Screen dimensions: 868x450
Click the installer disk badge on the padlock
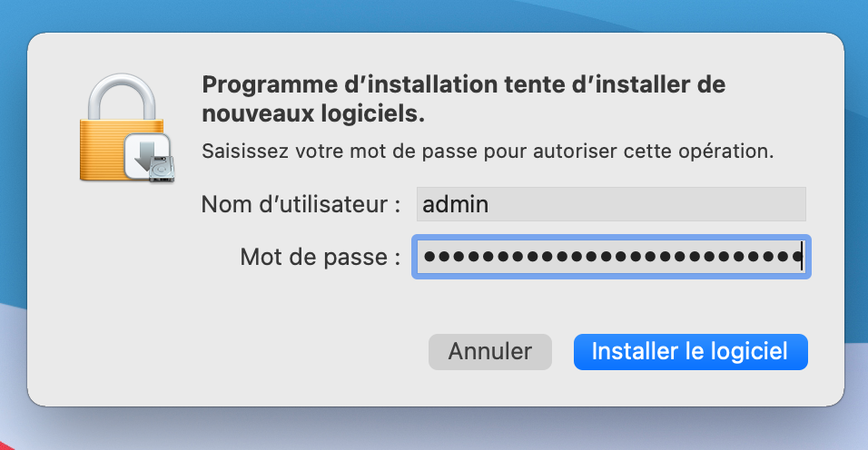(150, 157)
